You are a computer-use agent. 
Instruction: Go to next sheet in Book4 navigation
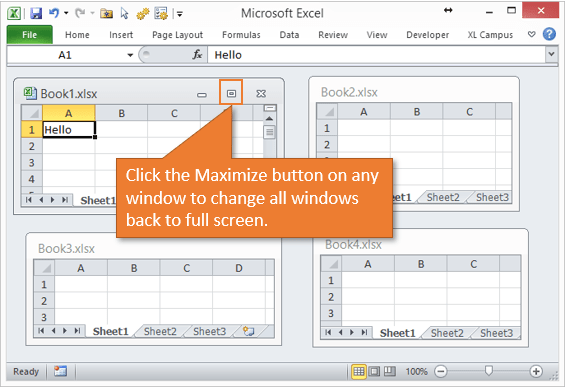pos(352,332)
